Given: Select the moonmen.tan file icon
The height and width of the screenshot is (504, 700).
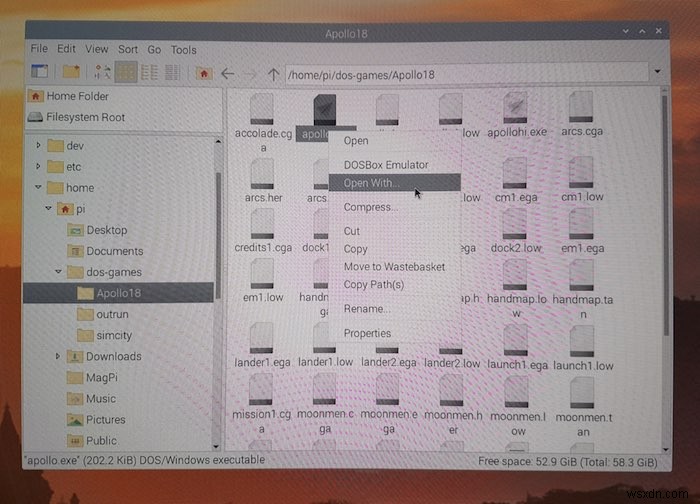Looking at the screenshot, I should pyautogui.click(x=582, y=393).
